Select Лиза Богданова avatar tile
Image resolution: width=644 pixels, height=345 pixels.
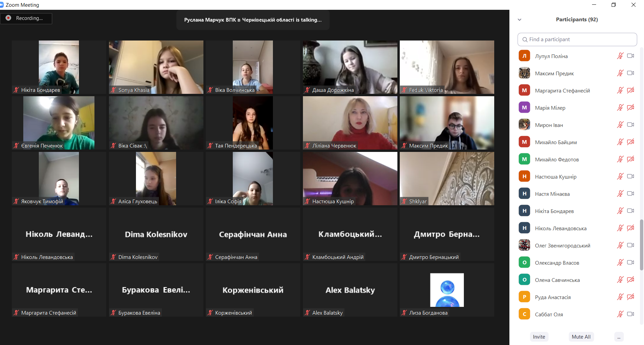(x=447, y=290)
